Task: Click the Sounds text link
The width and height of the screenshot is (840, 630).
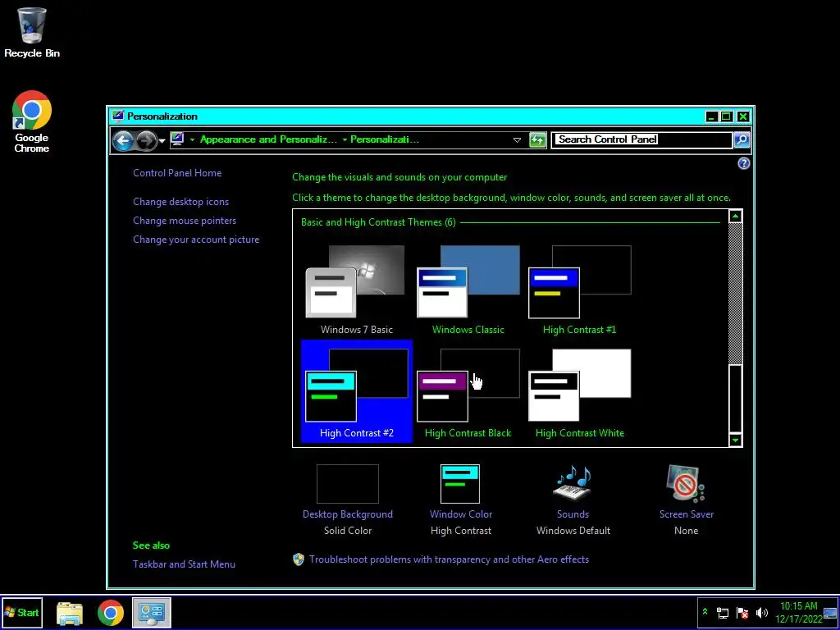Action: (x=573, y=514)
